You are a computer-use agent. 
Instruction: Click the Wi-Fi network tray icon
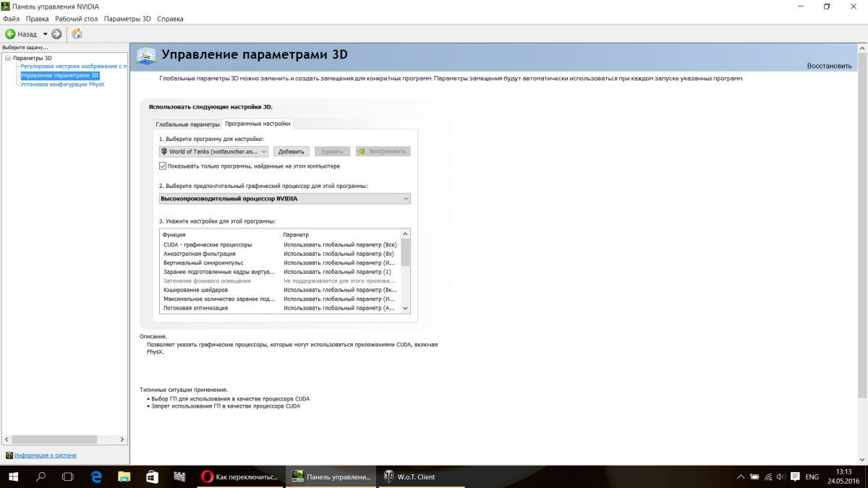(767, 477)
